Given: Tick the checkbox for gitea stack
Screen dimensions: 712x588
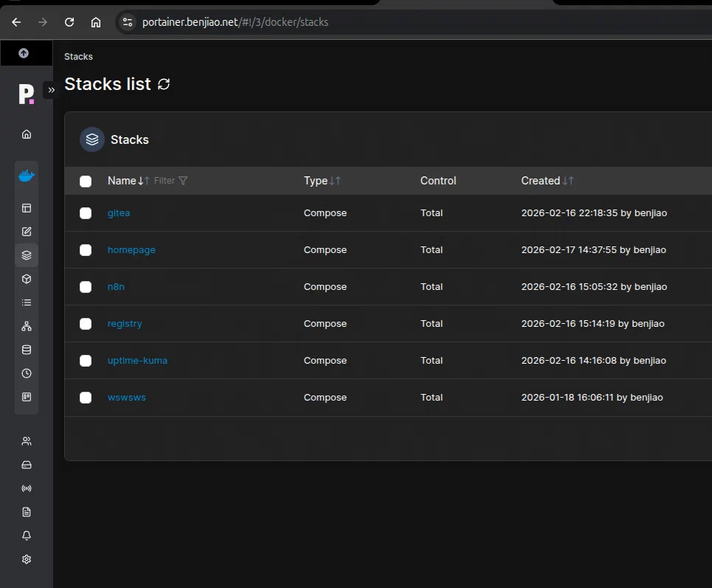Looking at the screenshot, I should pyautogui.click(x=86, y=213).
